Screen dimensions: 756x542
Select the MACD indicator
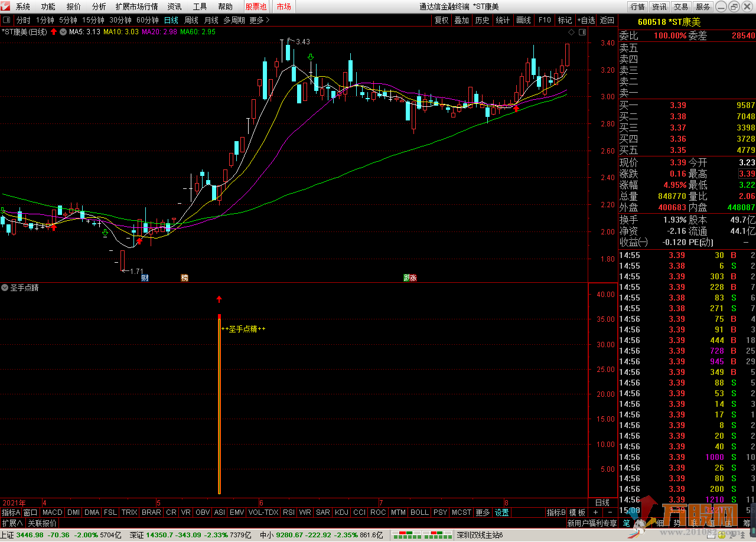tap(52, 512)
